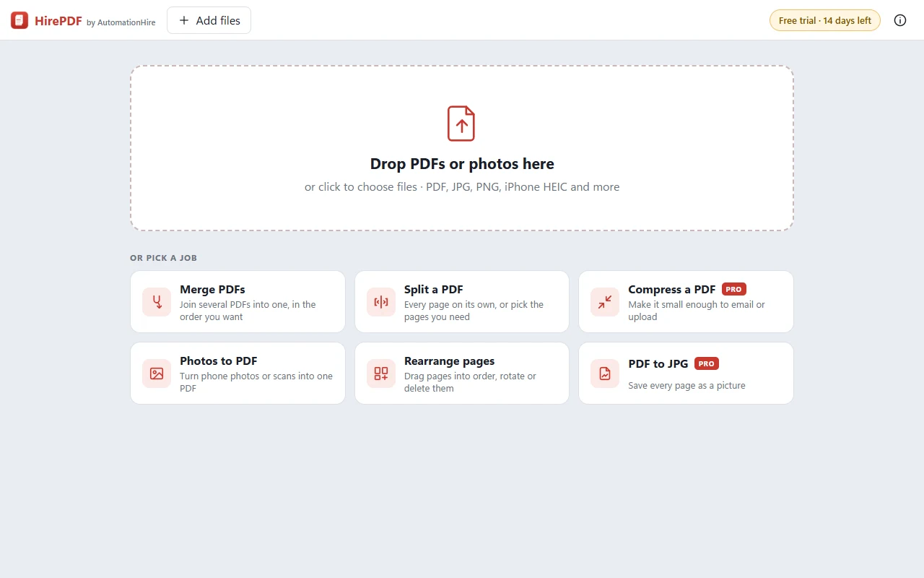Click 'Turn phone photos or scans' description
Screen dimensions: 924x578
pyautogui.click(x=256, y=382)
